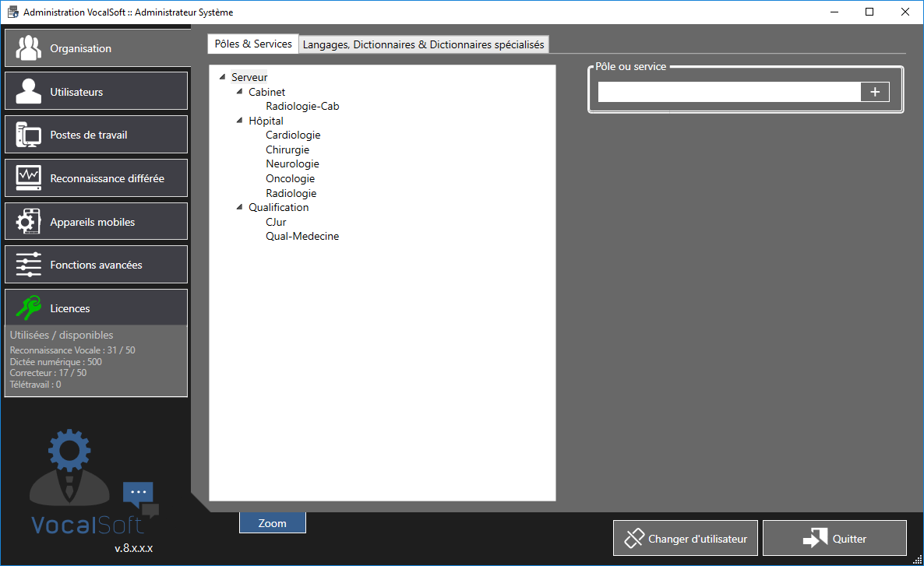Maximize the VocalSoft window
This screenshot has height=566, width=924.
pyautogui.click(x=869, y=12)
